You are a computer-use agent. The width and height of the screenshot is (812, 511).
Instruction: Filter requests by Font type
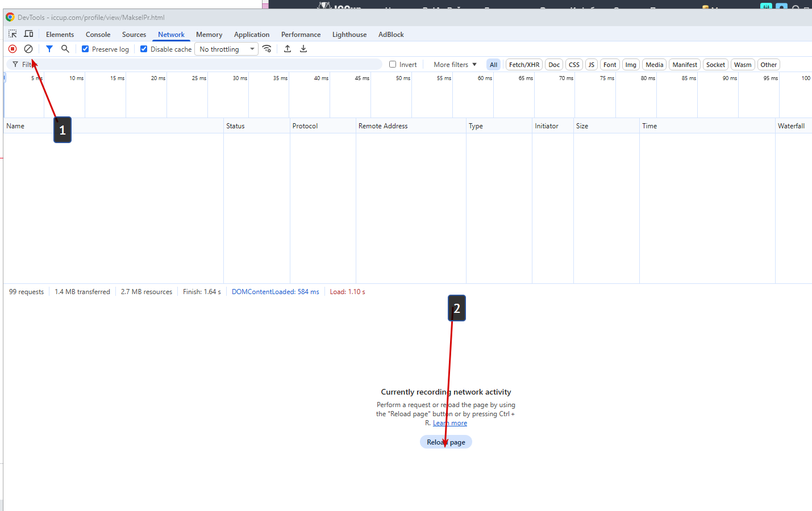tap(610, 64)
